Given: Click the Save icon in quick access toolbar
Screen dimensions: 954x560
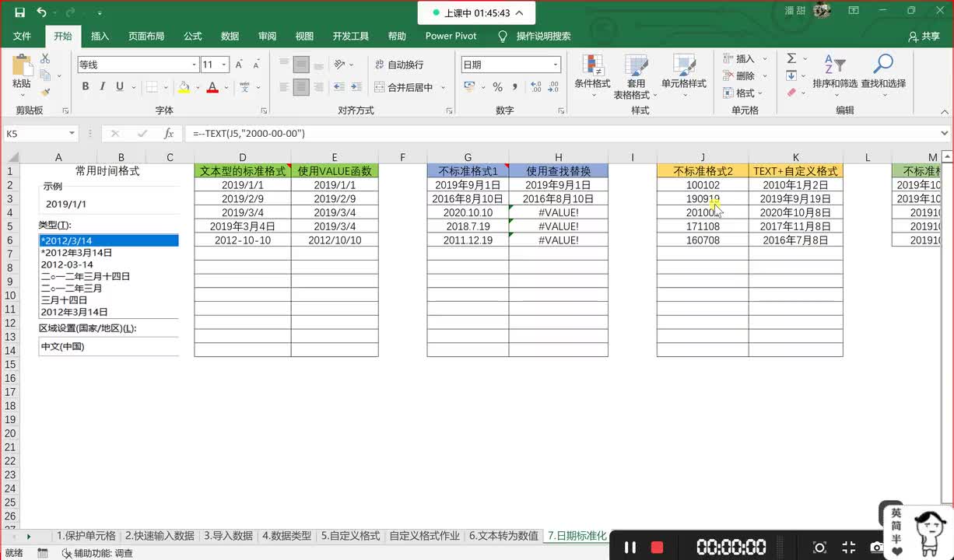Looking at the screenshot, I should coord(19,12).
